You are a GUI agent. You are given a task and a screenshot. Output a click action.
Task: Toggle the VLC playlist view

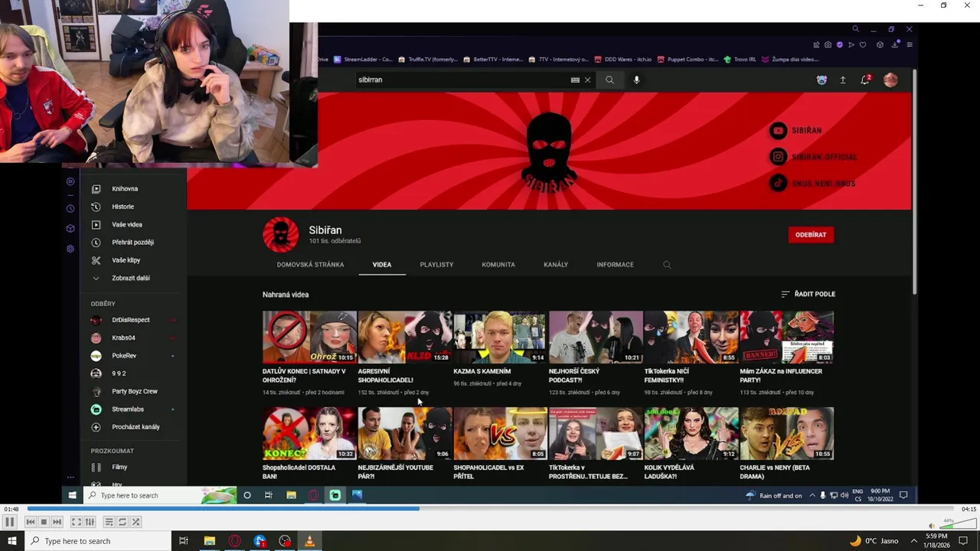tap(109, 522)
